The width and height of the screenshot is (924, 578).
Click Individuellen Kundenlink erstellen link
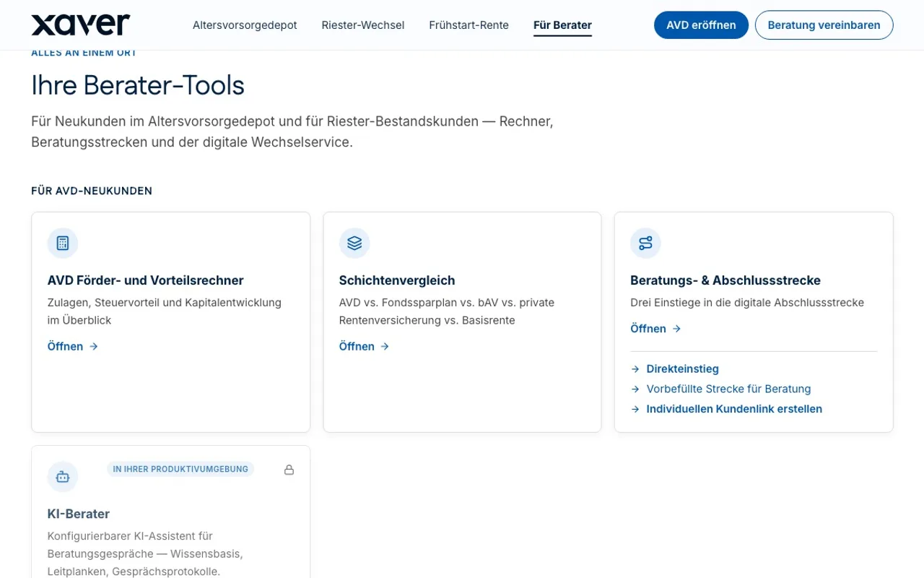[x=734, y=409]
